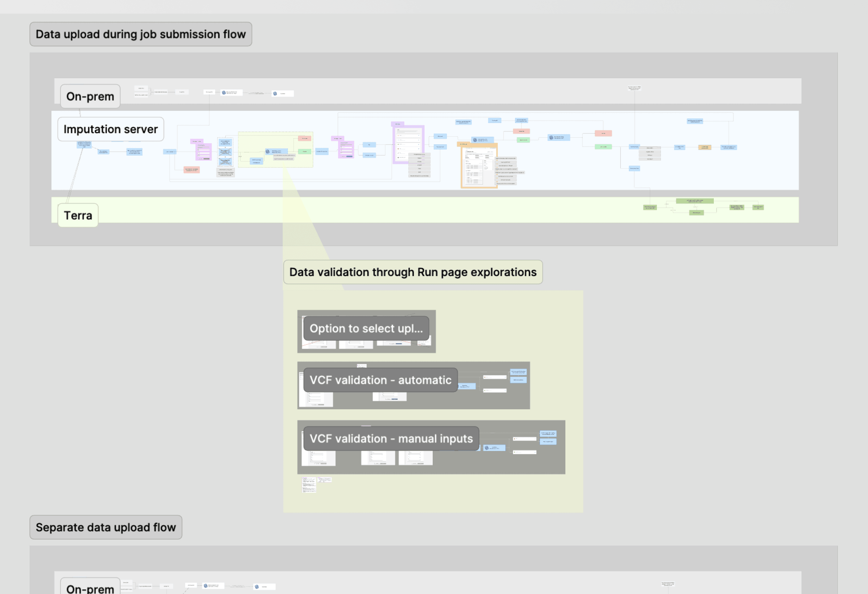The height and width of the screenshot is (594, 868).
Task: Click the orange-framed screenshot in Imputation server lane
Action: pyautogui.click(x=479, y=167)
